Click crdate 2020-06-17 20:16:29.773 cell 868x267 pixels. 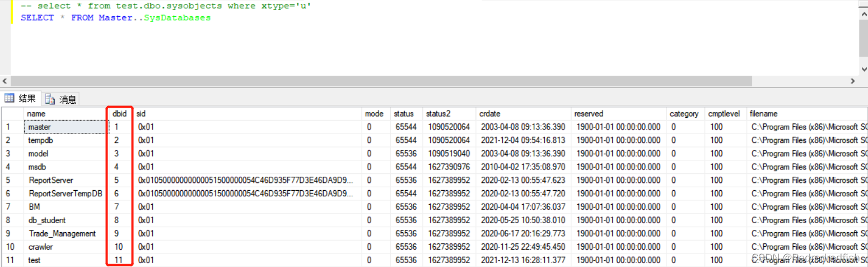tap(524, 233)
